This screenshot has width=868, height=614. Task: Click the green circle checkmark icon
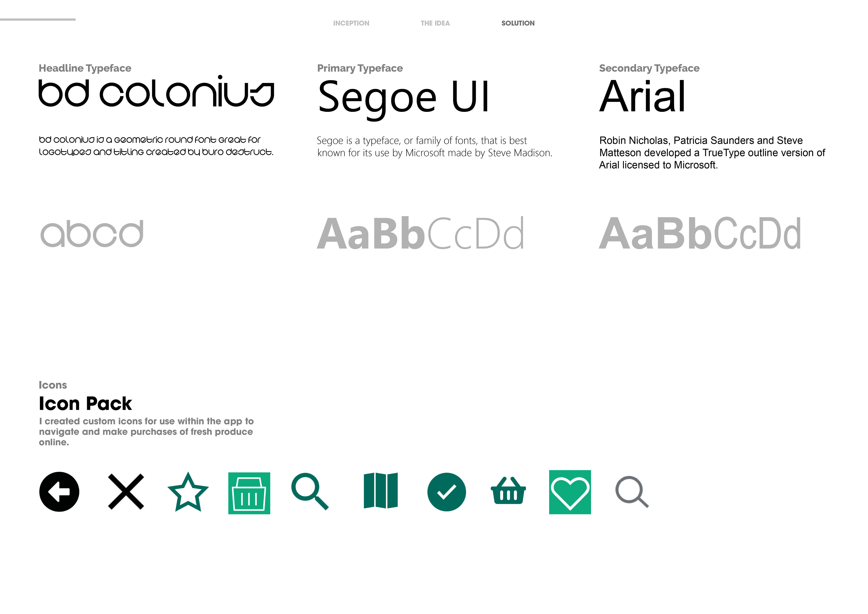pyautogui.click(x=446, y=492)
